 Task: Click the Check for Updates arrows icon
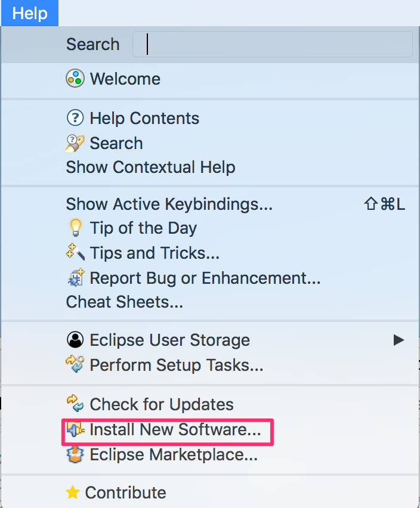(x=75, y=403)
